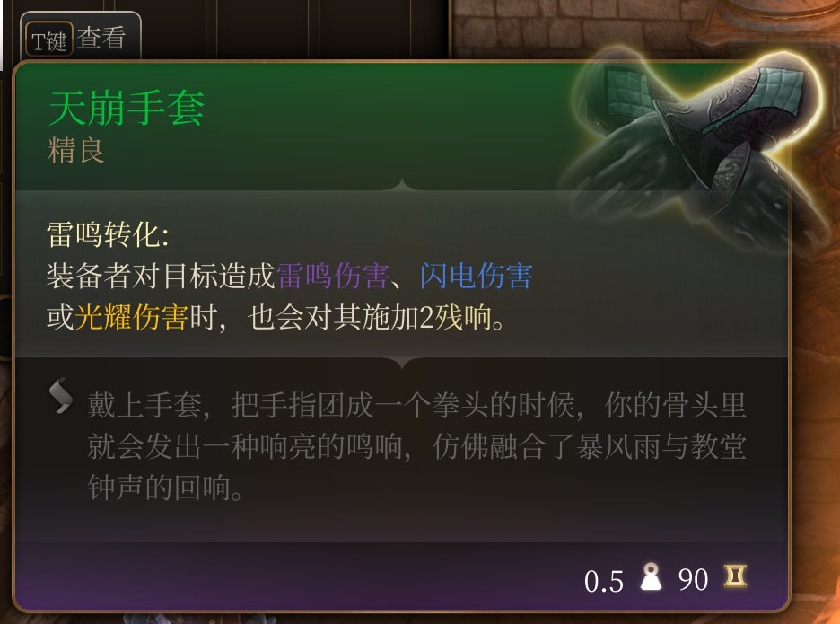Click the weight icon beside 0.5
Viewport: 840px width, 624px height.
651,576
